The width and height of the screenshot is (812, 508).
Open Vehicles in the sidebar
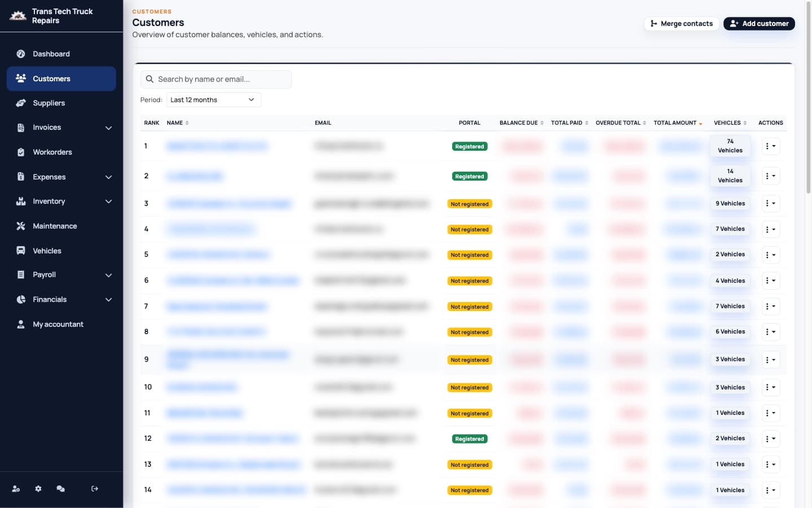point(61,251)
